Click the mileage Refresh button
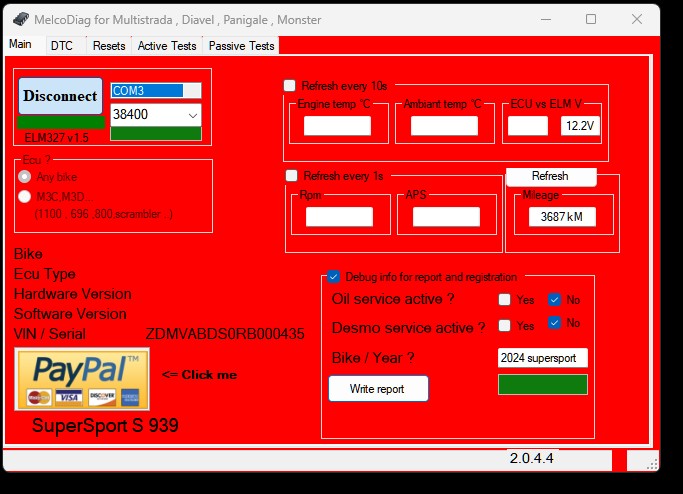The image size is (683, 494). tap(551, 176)
